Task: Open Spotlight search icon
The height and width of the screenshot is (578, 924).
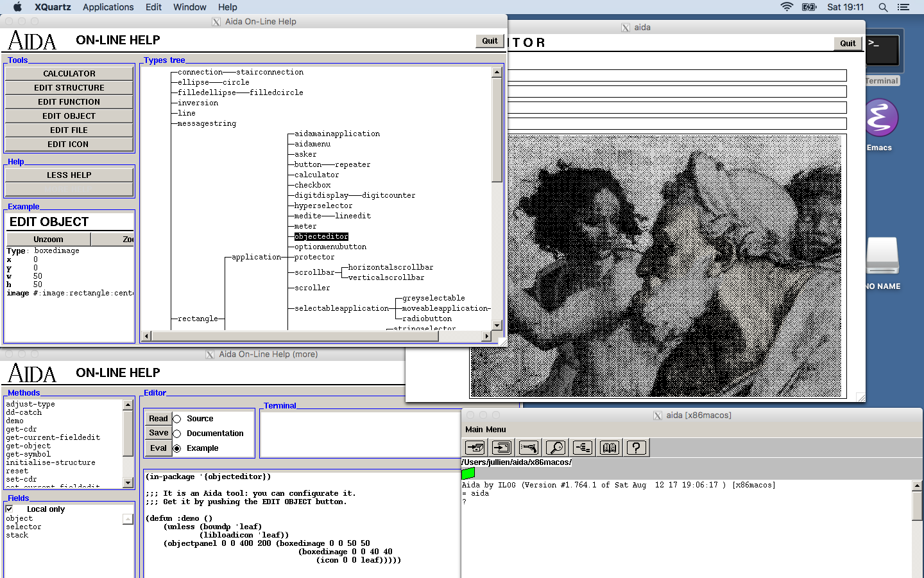Action: (883, 7)
